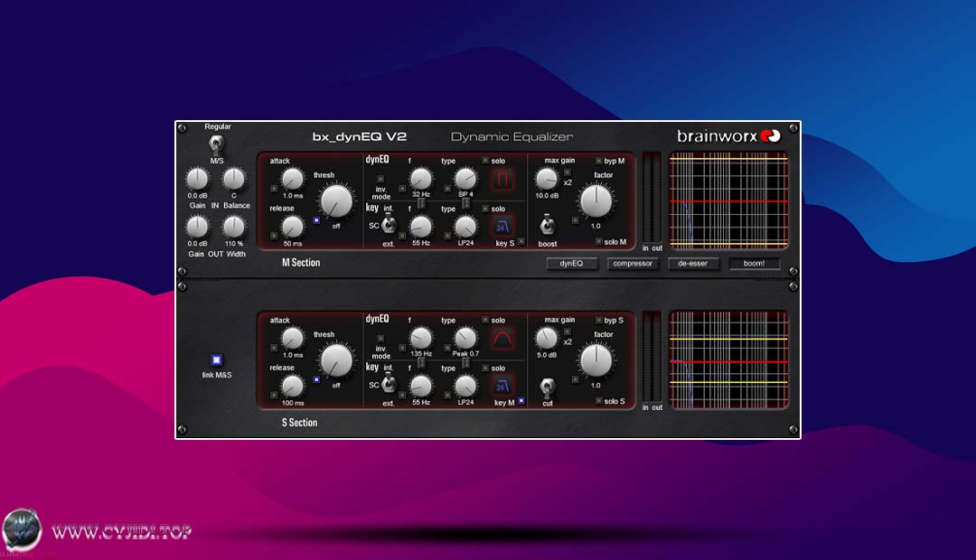Image resolution: width=976 pixels, height=560 pixels.
Task: Click the Balance knob
Action: pyautogui.click(x=234, y=179)
